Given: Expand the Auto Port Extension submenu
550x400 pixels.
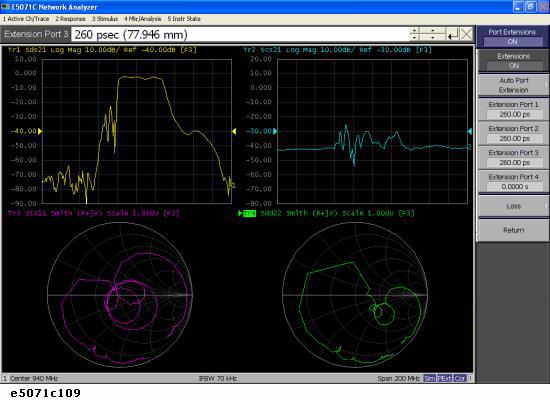Looking at the screenshot, I should tap(513, 85).
